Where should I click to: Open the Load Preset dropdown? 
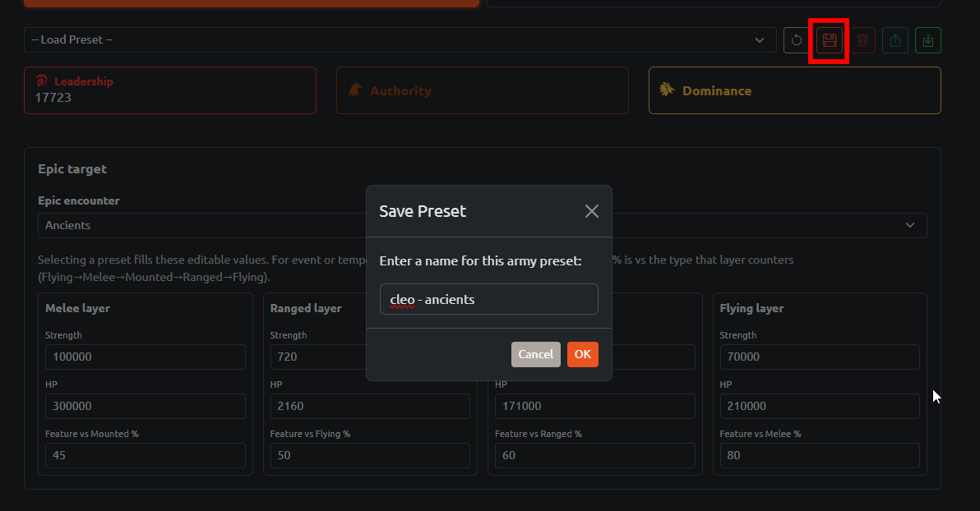[x=400, y=40]
